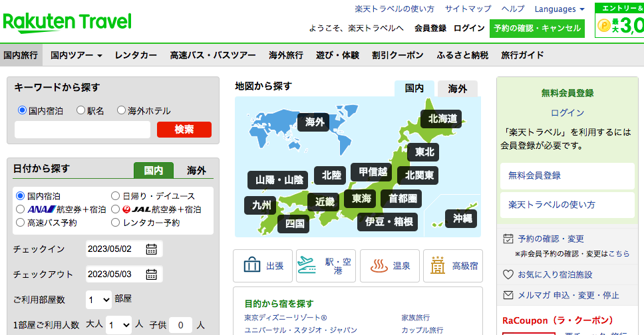
Task: Click 会員登録 in the header
Action: coord(430,29)
